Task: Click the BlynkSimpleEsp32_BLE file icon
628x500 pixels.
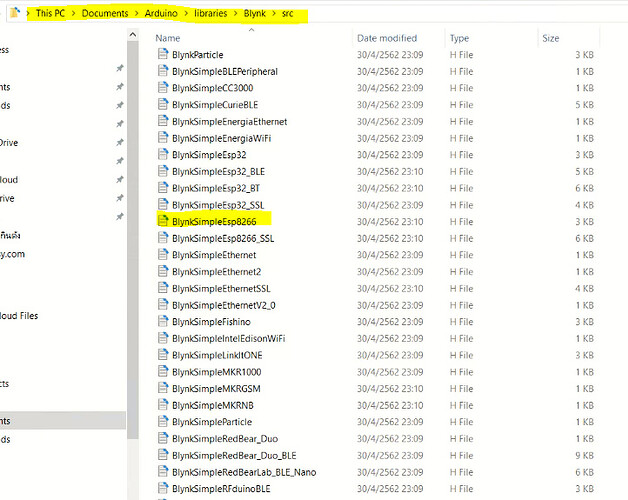Action: 163,171
